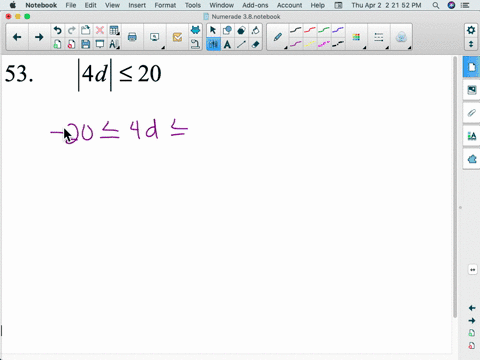
Task: Toggle sidebar position with double-arrow button
Action: click(473, 270)
